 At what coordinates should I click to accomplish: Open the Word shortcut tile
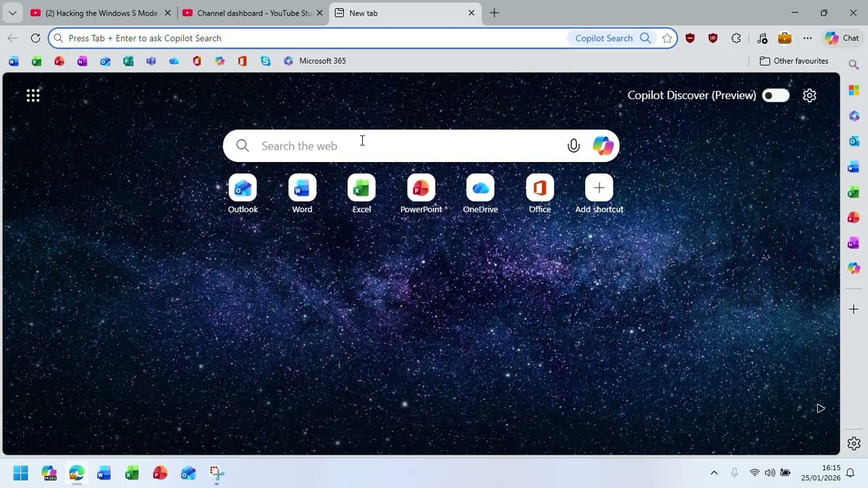[302, 194]
